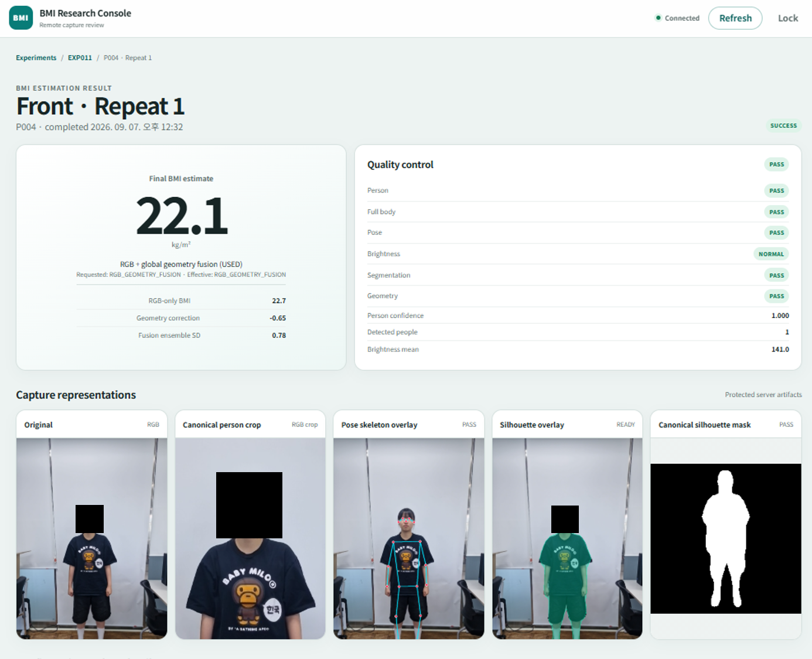Screen dimensions: 812x659
Task: Click the BMI logo icon
Action: tap(21, 18)
